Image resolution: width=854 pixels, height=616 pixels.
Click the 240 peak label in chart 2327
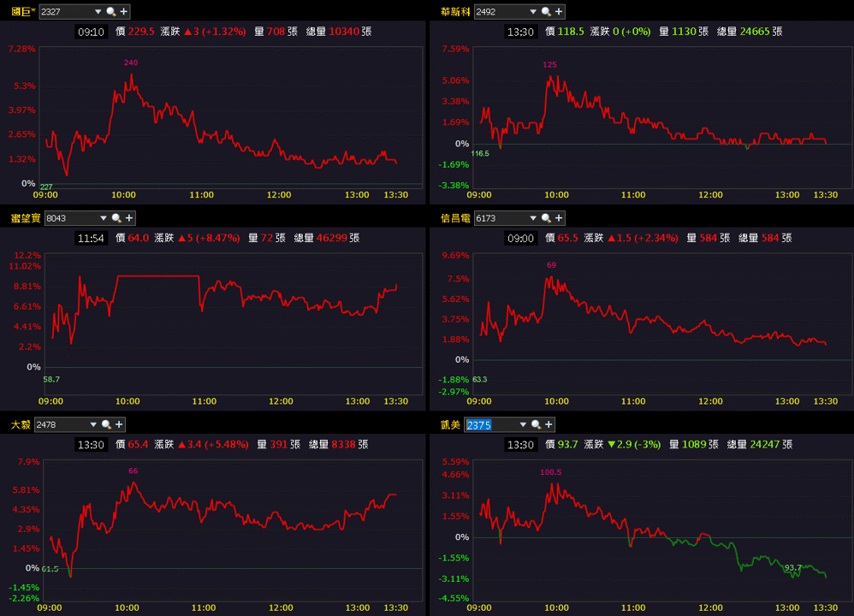coord(131,62)
